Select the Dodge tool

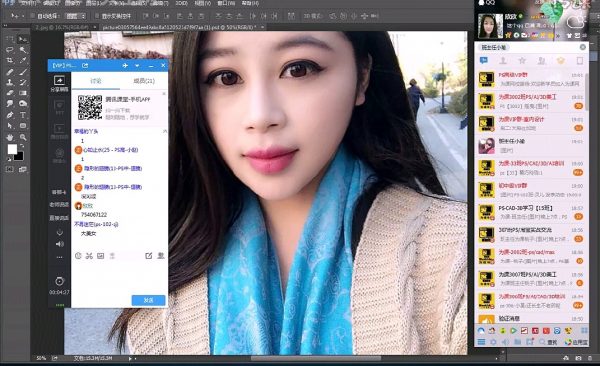point(23,104)
